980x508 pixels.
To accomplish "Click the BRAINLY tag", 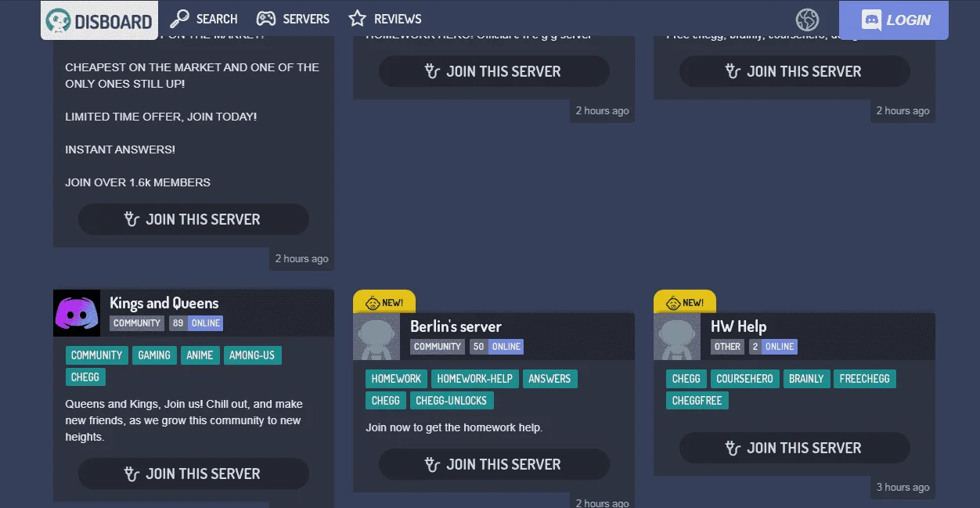I will click(x=806, y=379).
